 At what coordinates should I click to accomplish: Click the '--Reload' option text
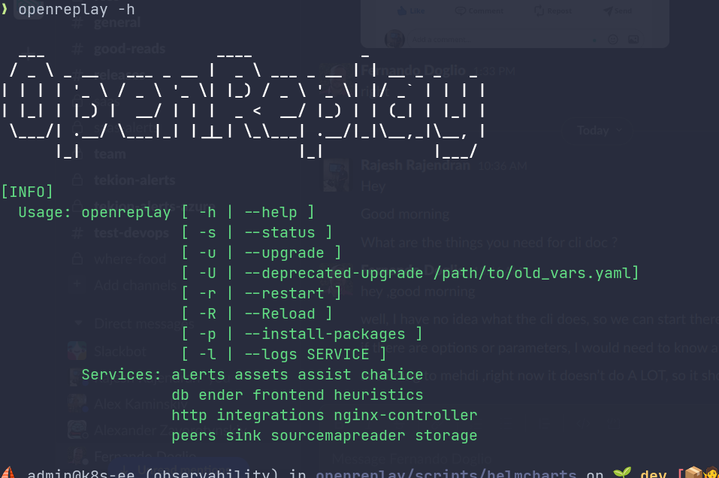(280, 313)
